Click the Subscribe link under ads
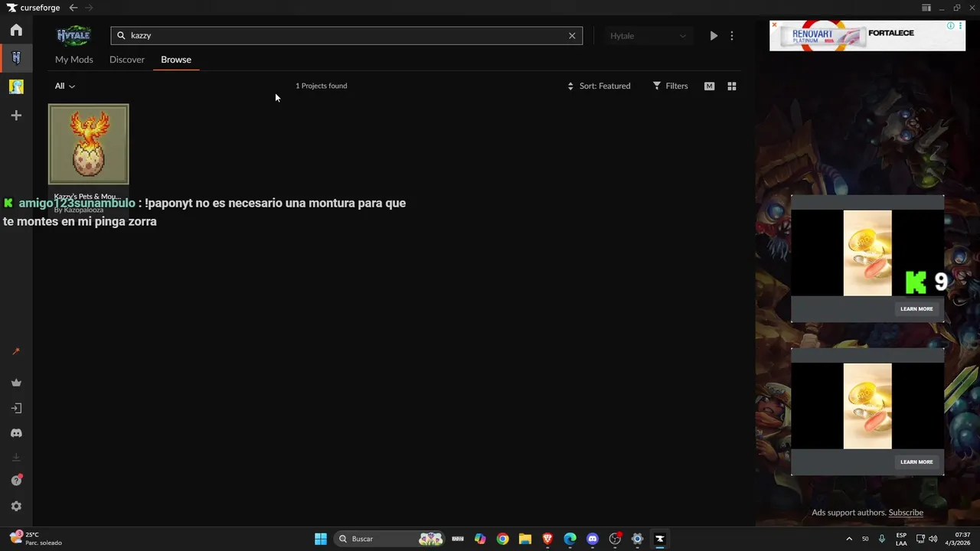Image resolution: width=980 pixels, height=551 pixels. (x=906, y=513)
